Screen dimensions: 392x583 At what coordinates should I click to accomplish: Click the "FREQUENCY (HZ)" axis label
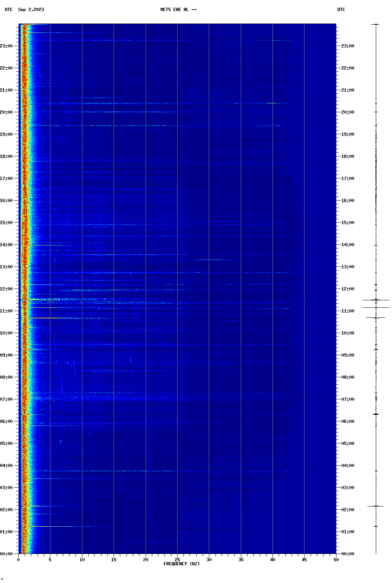182,564
